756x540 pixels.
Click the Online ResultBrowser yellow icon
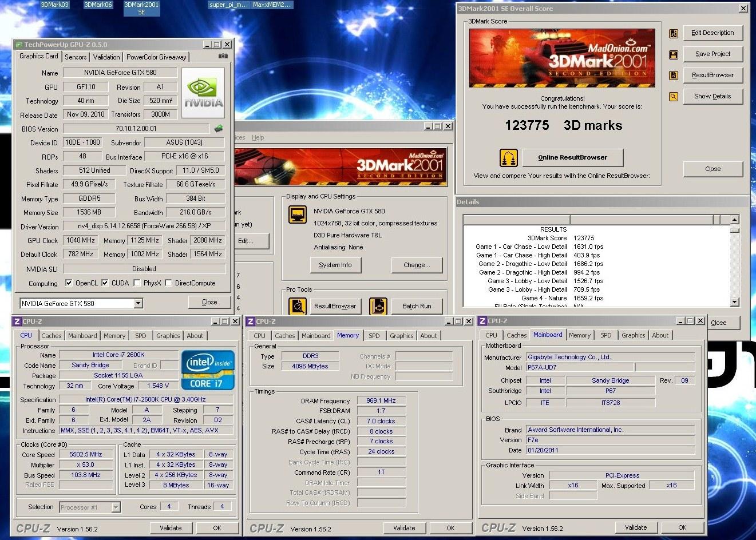point(509,157)
